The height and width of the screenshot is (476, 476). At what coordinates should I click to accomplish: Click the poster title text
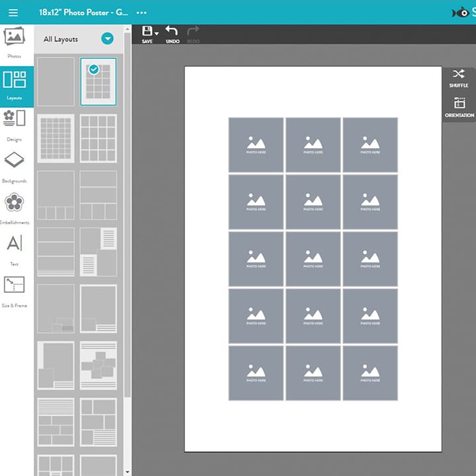tap(83, 13)
